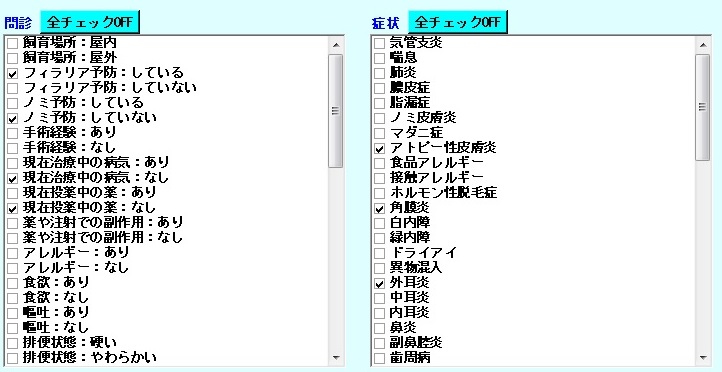The width and height of the screenshot is (722, 372).
Task: Check 現在治療中の病気：あり
Action: (x=13, y=163)
